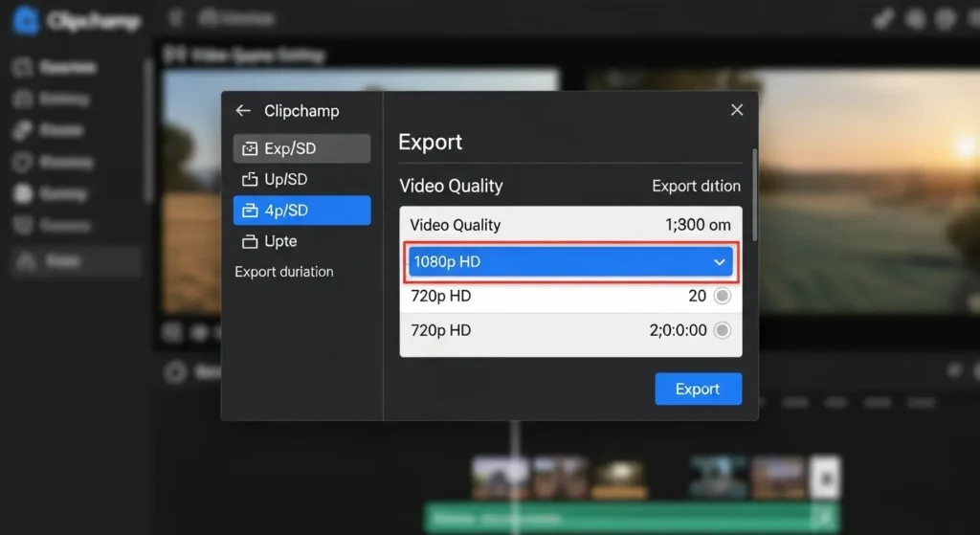Click the dialog's vertical scrollbar
This screenshot has height=535, width=980.
[x=754, y=195]
